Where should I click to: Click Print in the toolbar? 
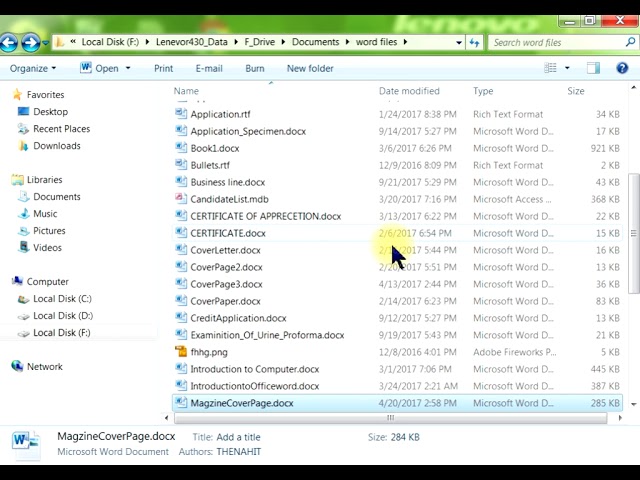tap(163, 68)
